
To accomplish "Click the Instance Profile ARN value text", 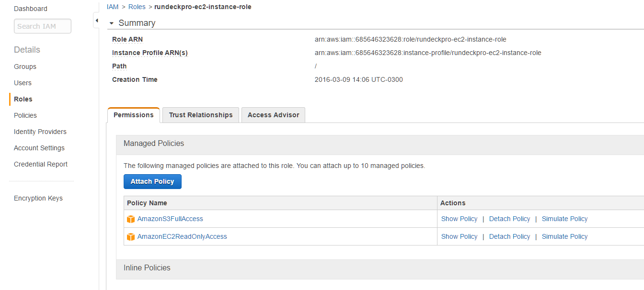I will point(428,53).
